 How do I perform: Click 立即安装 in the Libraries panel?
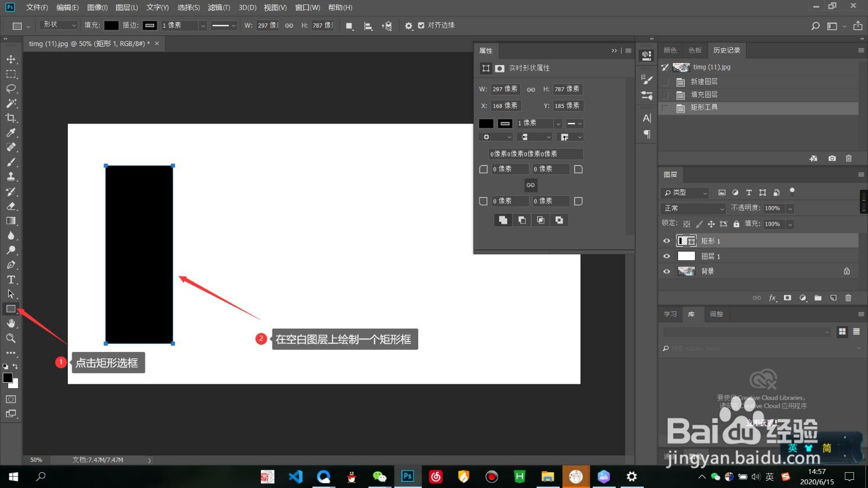(x=762, y=422)
